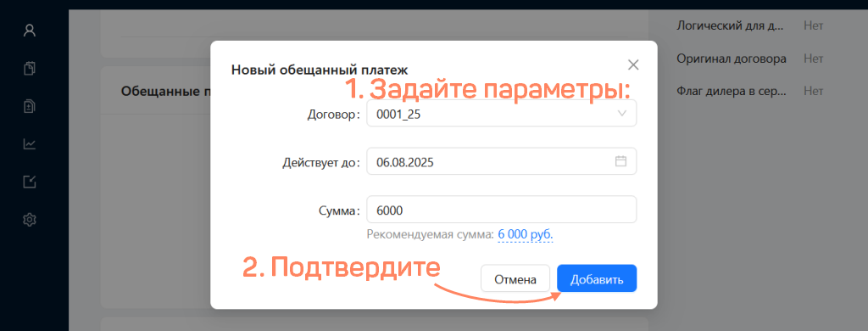Click the Отмена button

click(515, 278)
